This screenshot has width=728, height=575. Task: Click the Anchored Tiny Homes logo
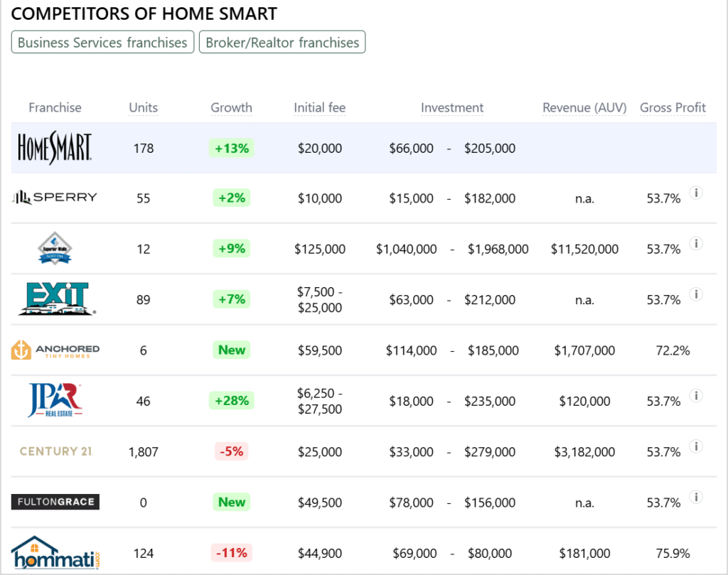point(55,350)
